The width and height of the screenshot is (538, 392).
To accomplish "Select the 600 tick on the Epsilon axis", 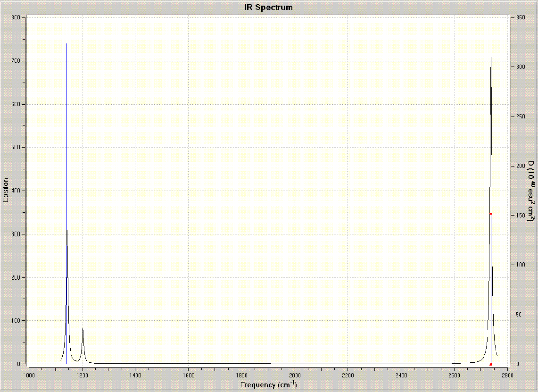I will 16,104.
